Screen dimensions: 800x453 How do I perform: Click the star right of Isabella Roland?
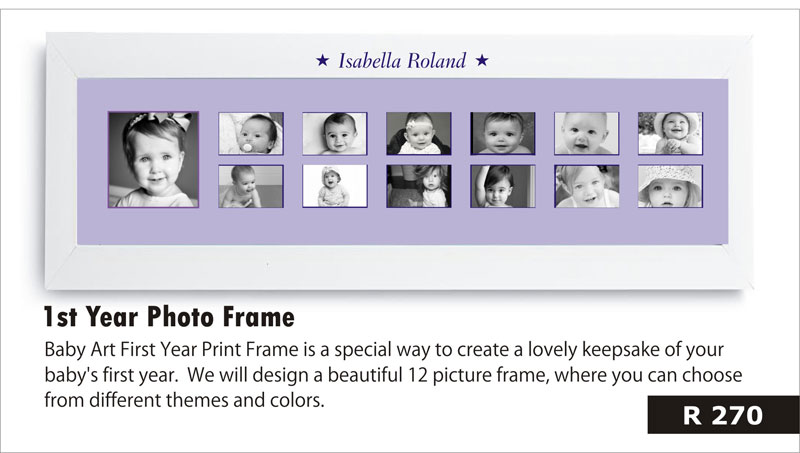point(482,62)
